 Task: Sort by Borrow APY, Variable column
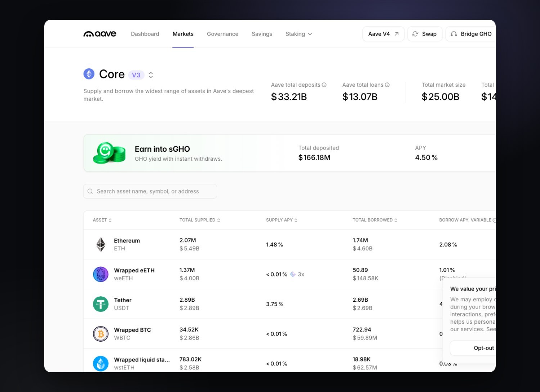[x=467, y=220]
